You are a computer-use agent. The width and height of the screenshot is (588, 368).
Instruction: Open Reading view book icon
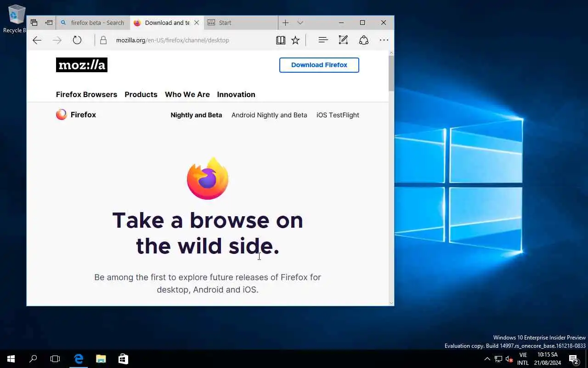point(281,40)
